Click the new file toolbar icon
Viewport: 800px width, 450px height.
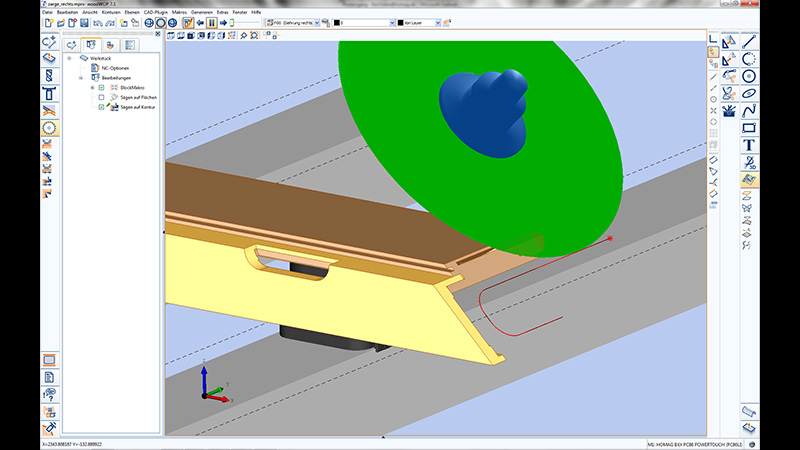point(49,23)
